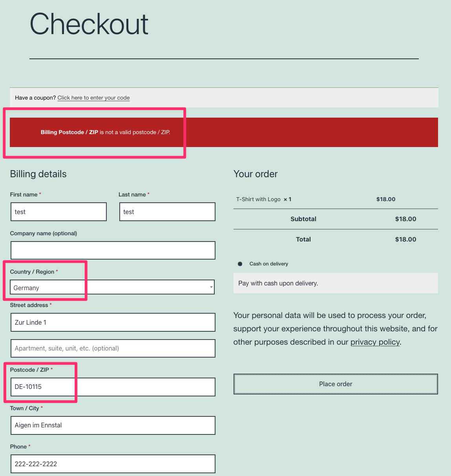Click the Have a coupon notice bar
Viewport: 451px width, 476px height.
[224, 98]
